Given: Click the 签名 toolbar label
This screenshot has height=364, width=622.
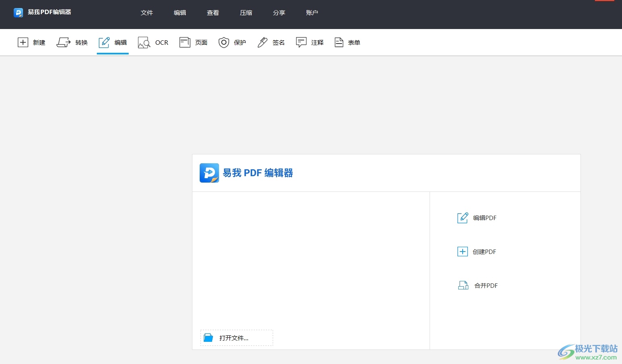Looking at the screenshot, I should pyautogui.click(x=279, y=42).
